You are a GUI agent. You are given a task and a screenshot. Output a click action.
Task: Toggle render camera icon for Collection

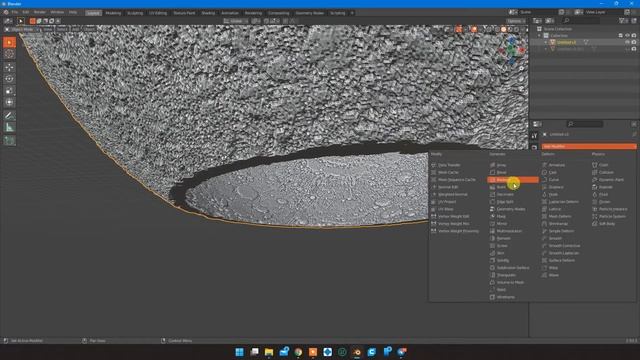[634, 36]
